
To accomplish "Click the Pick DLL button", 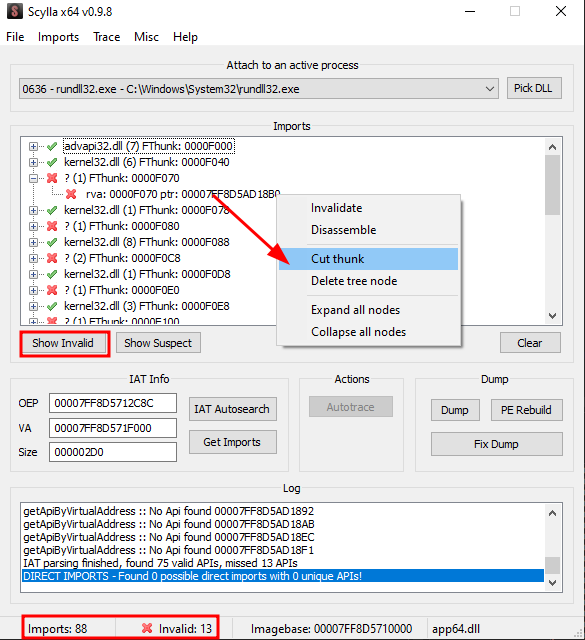I will point(534,88).
